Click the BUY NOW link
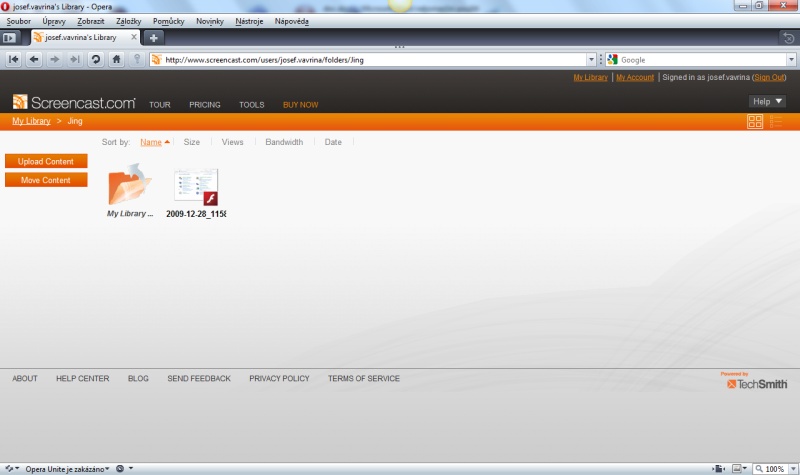The image size is (800, 475). 301,105
